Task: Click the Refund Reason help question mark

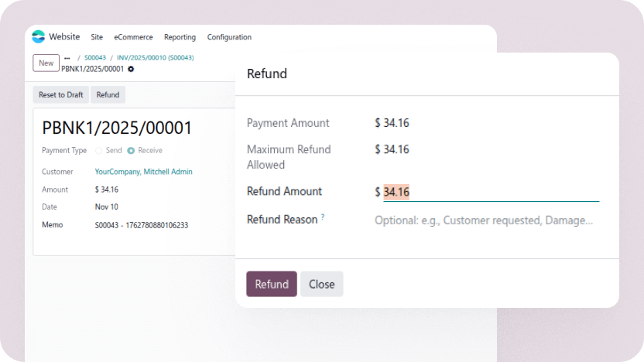Action: [323, 217]
